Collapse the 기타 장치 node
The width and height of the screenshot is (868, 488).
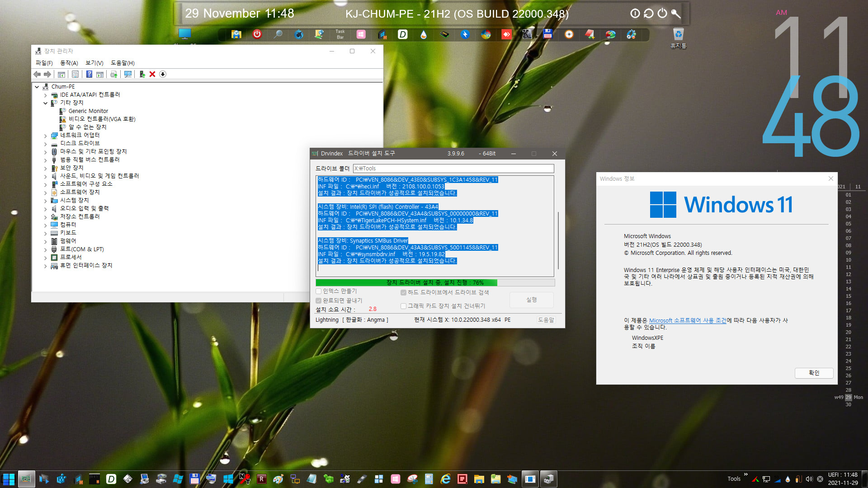45,103
